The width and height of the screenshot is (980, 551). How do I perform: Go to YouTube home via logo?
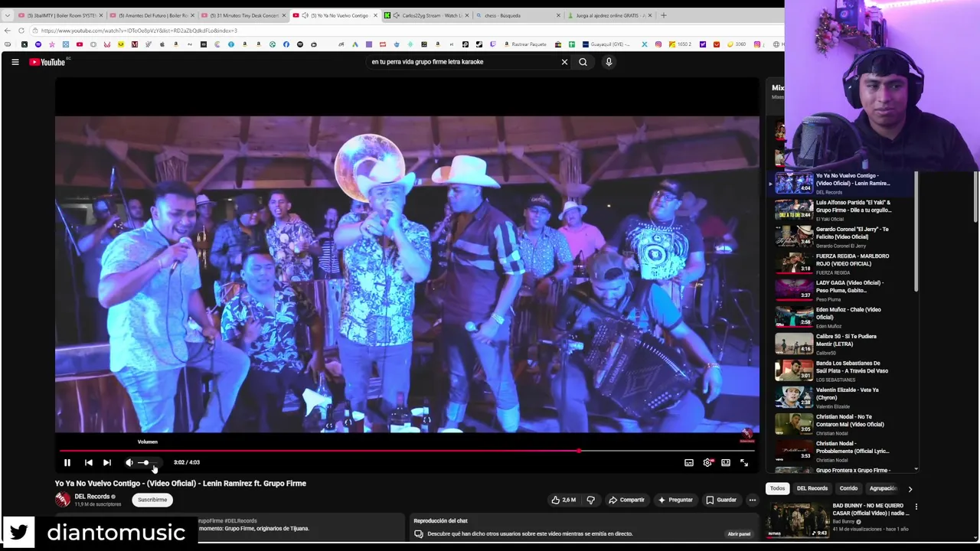[47, 62]
